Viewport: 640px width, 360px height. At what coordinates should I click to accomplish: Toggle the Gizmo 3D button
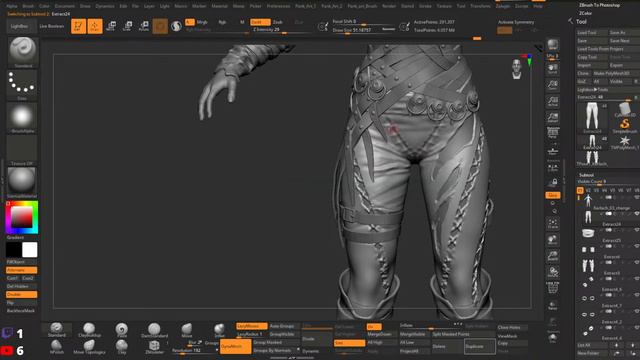160,26
